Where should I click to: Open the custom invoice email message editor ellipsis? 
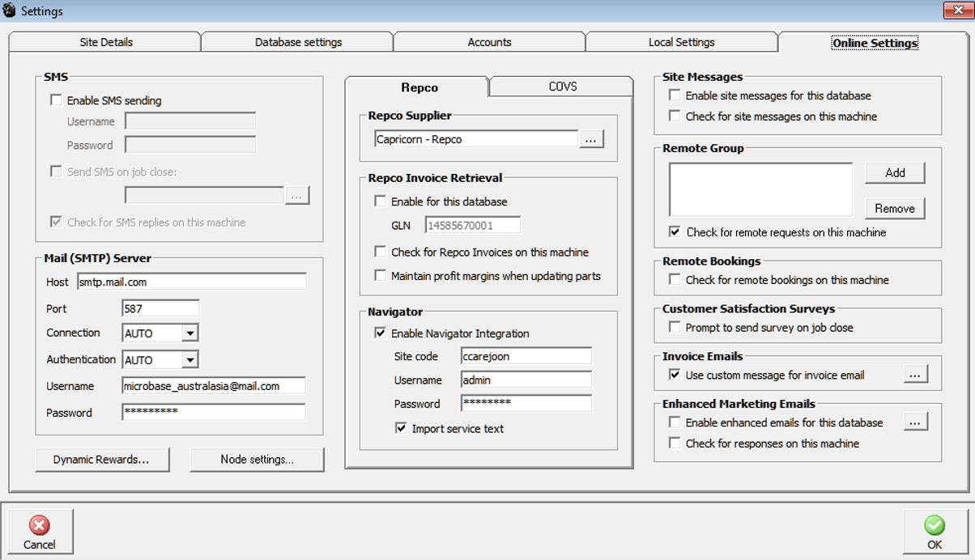tap(916, 374)
